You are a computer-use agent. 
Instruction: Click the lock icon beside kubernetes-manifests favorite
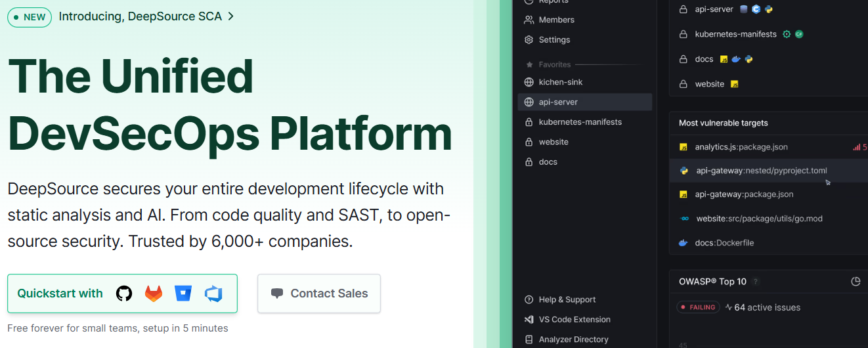click(x=529, y=122)
